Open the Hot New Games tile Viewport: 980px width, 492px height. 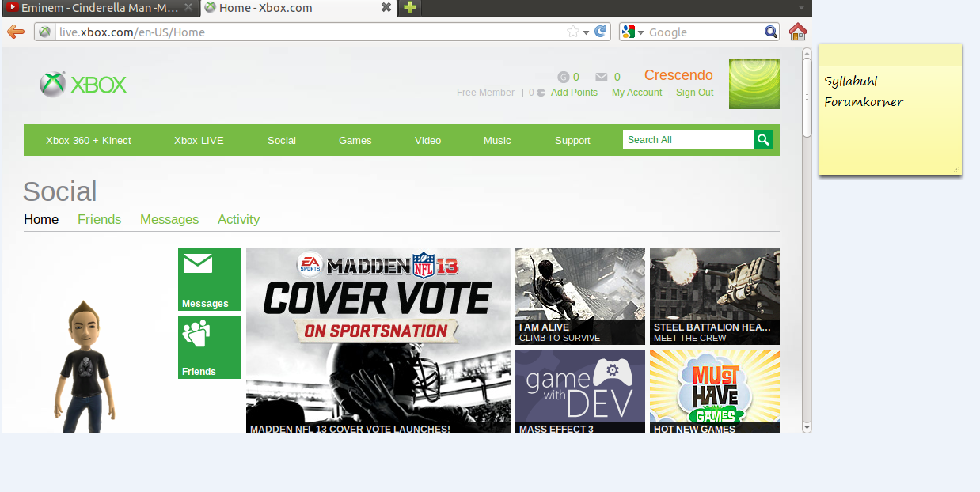[715, 392]
